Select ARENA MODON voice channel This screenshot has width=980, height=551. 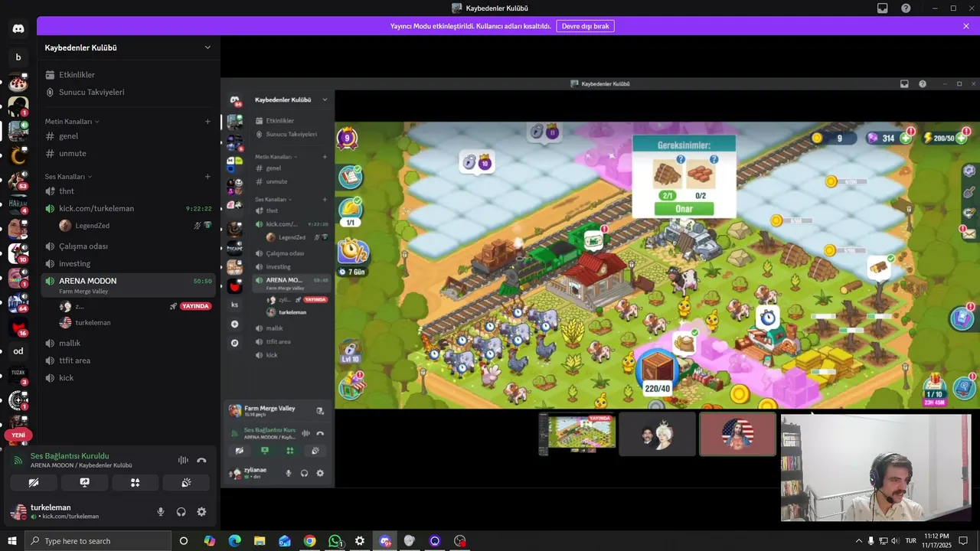tap(128, 284)
